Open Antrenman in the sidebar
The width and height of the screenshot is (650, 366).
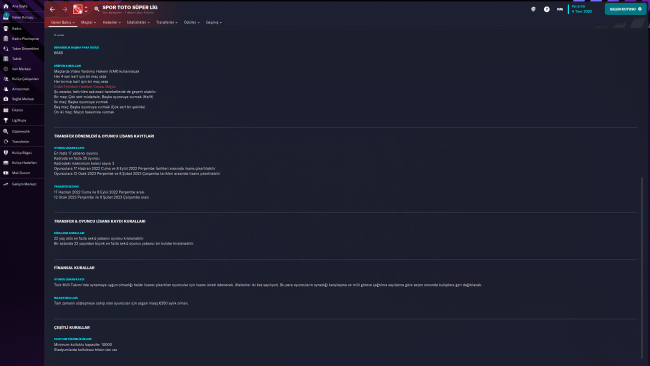(20, 89)
